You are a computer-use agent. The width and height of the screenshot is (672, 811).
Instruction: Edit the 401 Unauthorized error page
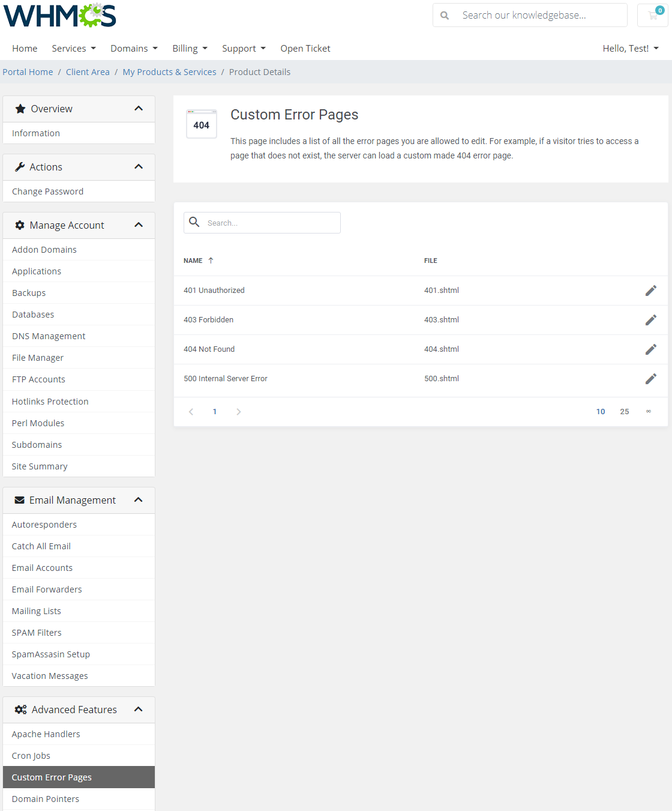pos(651,291)
